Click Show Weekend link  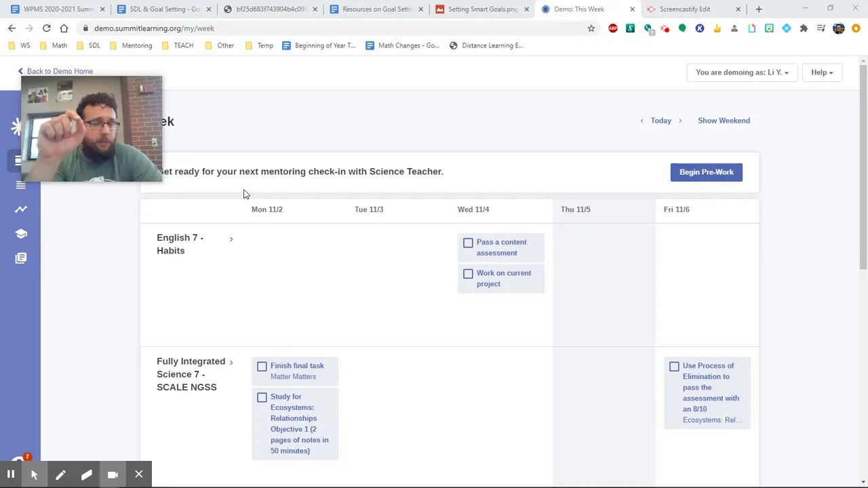pyautogui.click(x=724, y=121)
